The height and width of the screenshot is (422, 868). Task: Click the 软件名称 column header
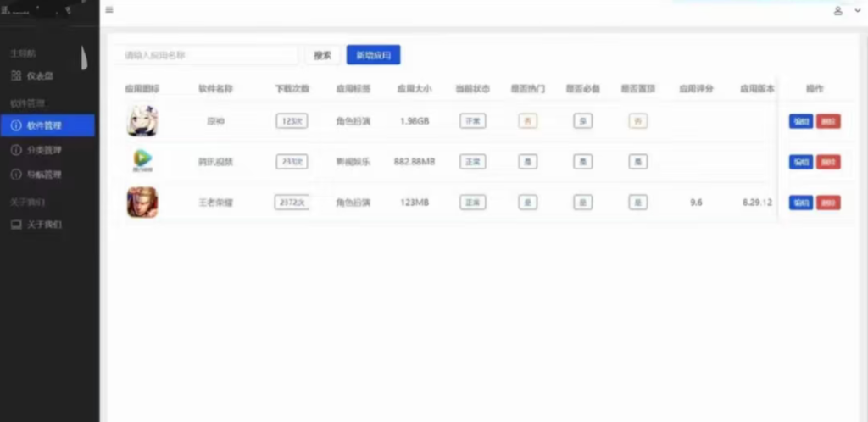(x=216, y=88)
